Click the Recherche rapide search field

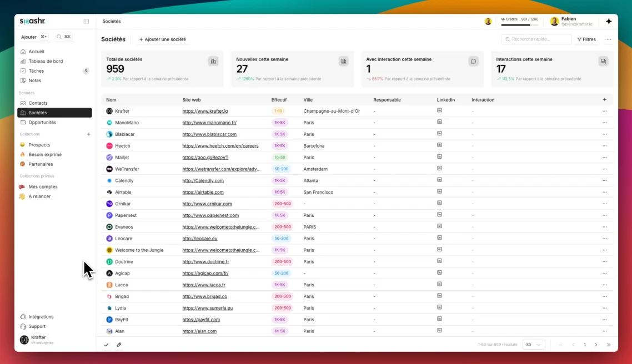[536, 39]
